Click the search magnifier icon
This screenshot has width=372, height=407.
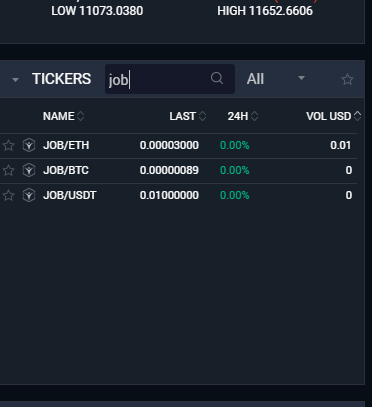coord(217,79)
